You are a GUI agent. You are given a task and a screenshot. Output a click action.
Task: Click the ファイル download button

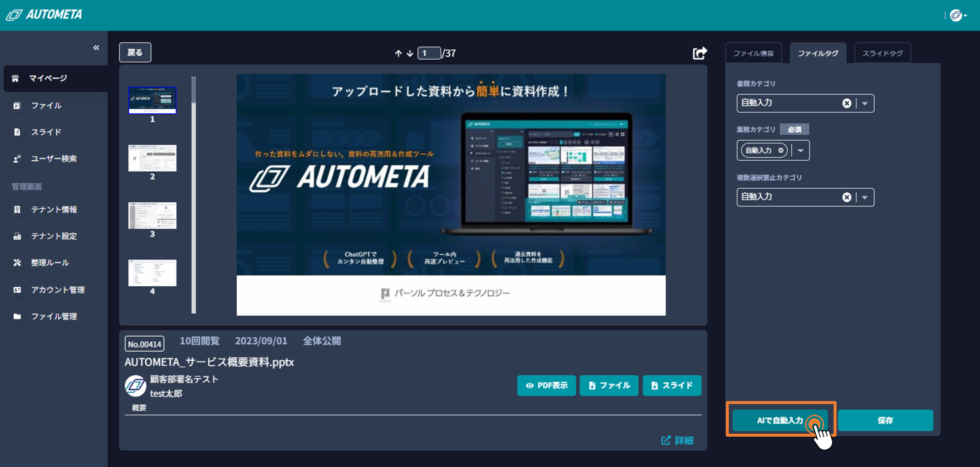(609, 386)
